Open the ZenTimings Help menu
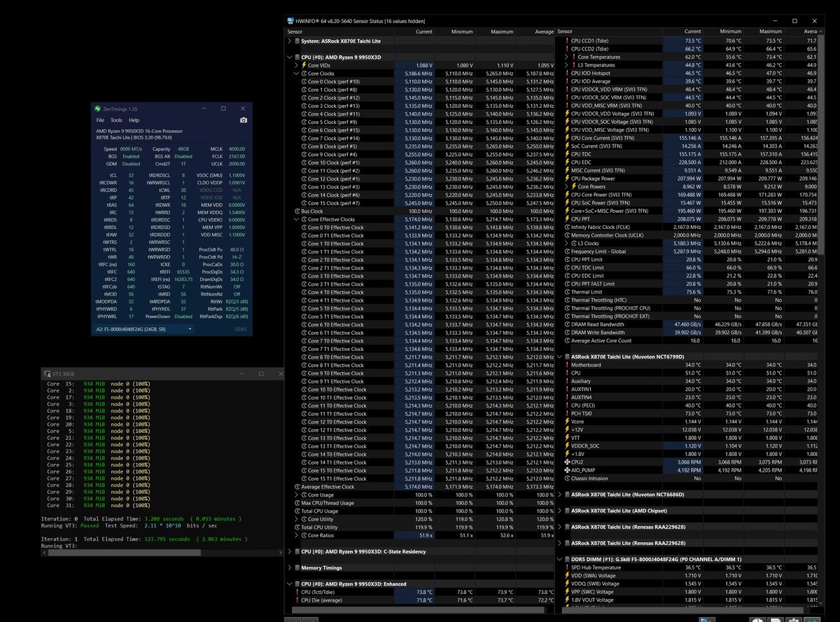Image resolution: width=840 pixels, height=622 pixels. tap(134, 120)
